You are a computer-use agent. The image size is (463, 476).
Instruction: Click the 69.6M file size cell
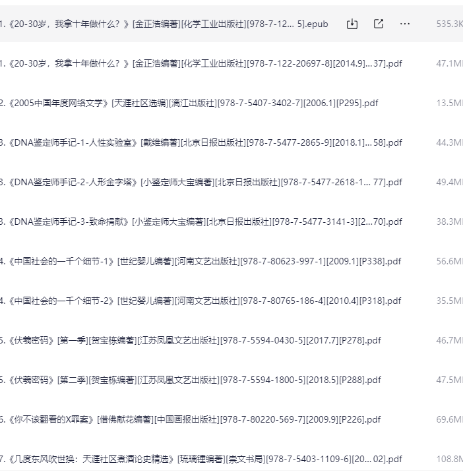point(449,419)
